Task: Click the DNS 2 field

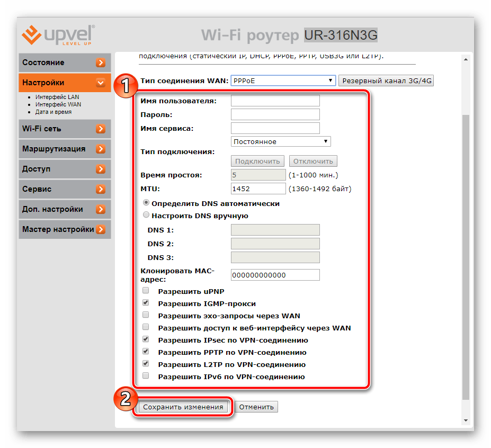Action: point(275,244)
